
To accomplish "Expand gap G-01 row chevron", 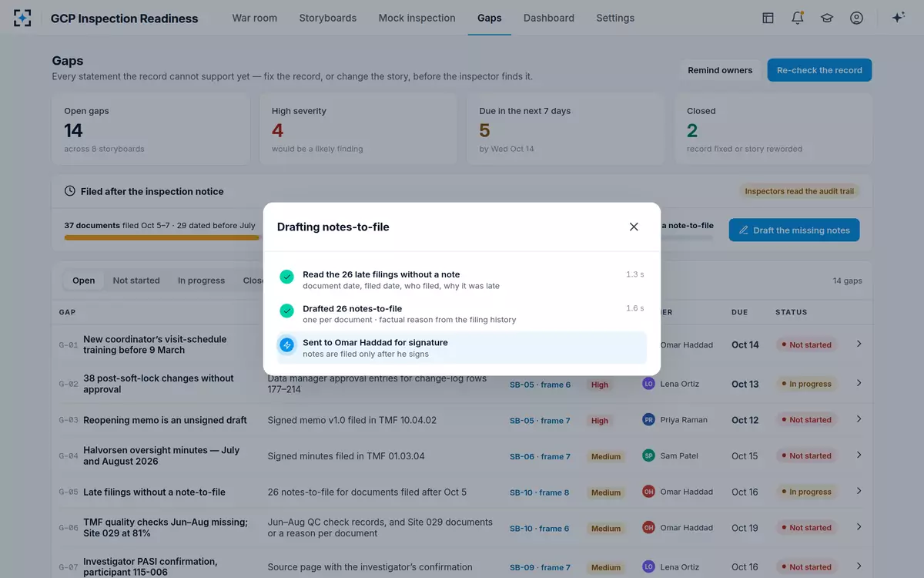I will (x=859, y=344).
